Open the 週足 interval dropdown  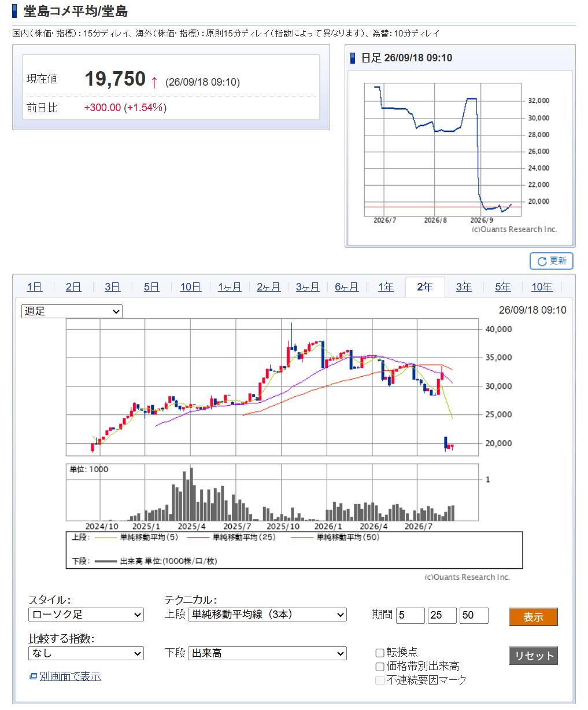(x=72, y=311)
